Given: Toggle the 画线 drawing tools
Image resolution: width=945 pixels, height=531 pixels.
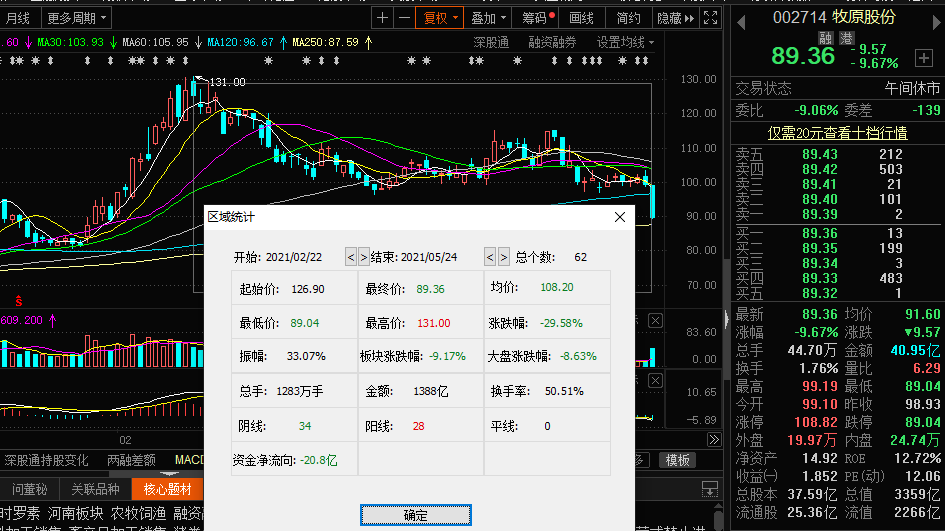Looking at the screenshot, I should pyautogui.click(x=582, y=18).
